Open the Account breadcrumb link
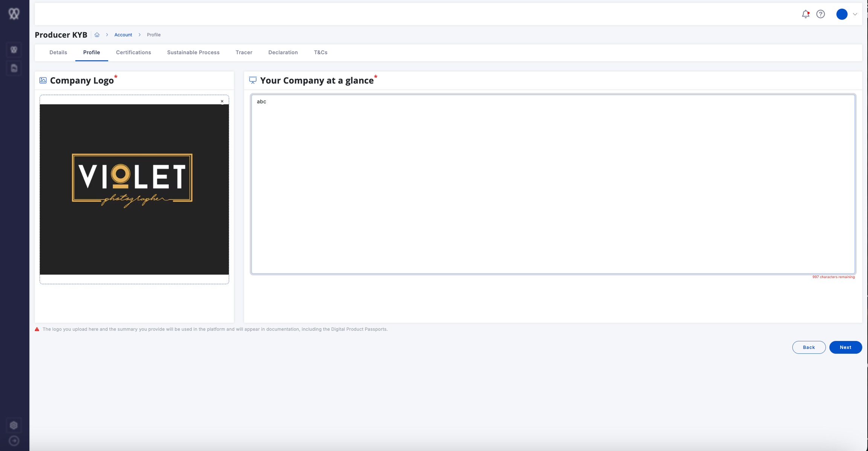This screenshot has width=868, height=451. tap(123, 35)
